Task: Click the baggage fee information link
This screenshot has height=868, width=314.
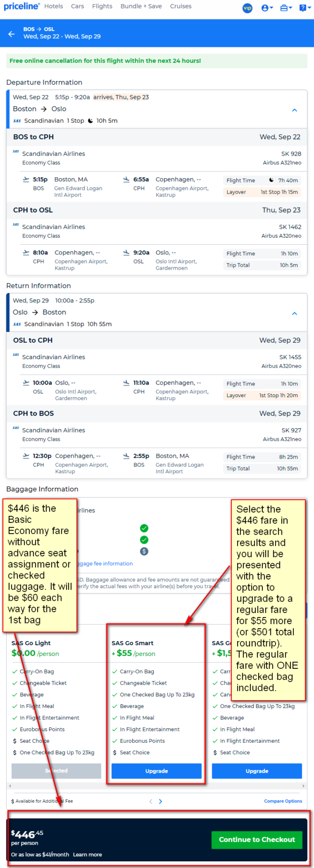Action: [106, 564]
